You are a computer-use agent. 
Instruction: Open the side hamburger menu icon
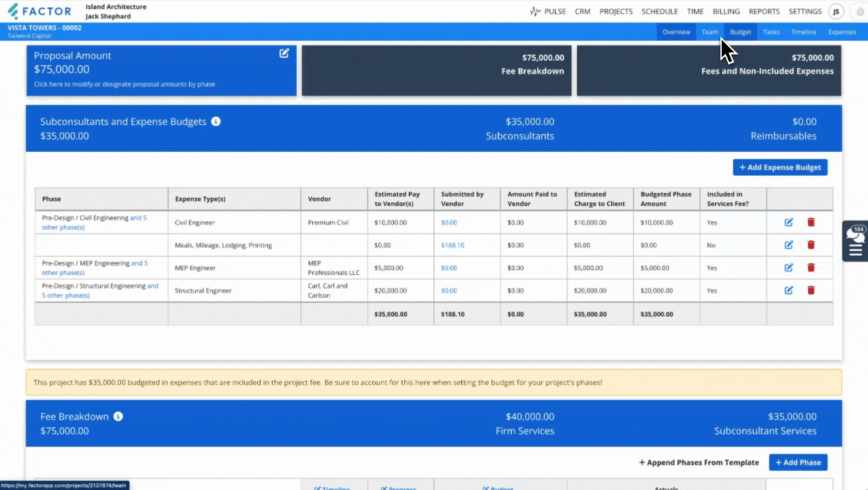(855, 250)
